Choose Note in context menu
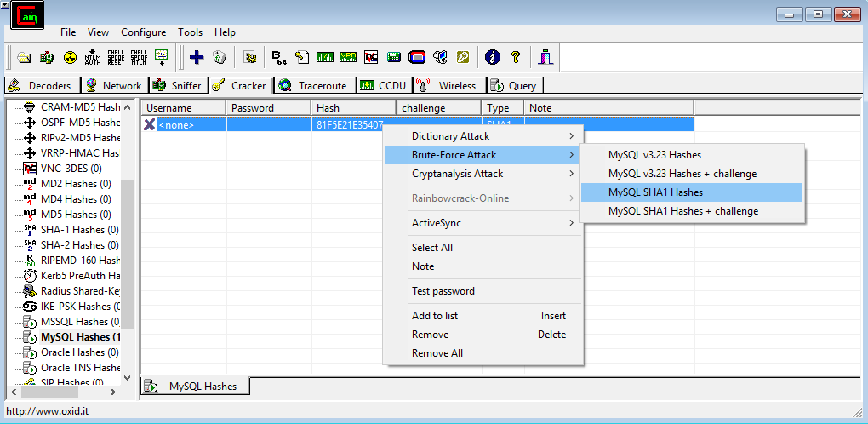Viewport: 868px width, 424px height. [483, 266]
